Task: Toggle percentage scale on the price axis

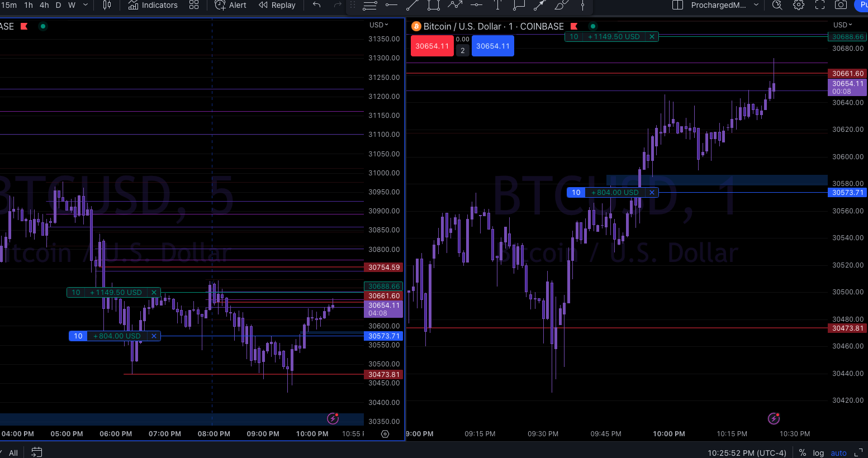Action: [803, 452]
